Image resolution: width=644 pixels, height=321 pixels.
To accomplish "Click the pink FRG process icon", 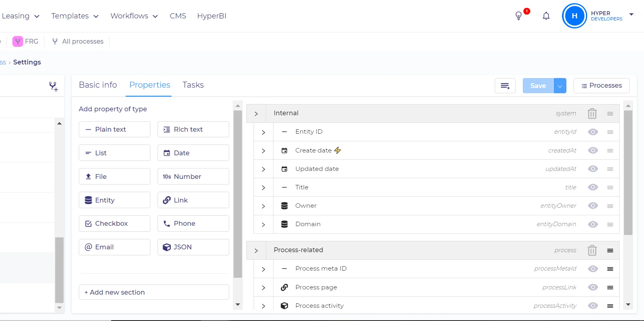I will coord(18,41).
